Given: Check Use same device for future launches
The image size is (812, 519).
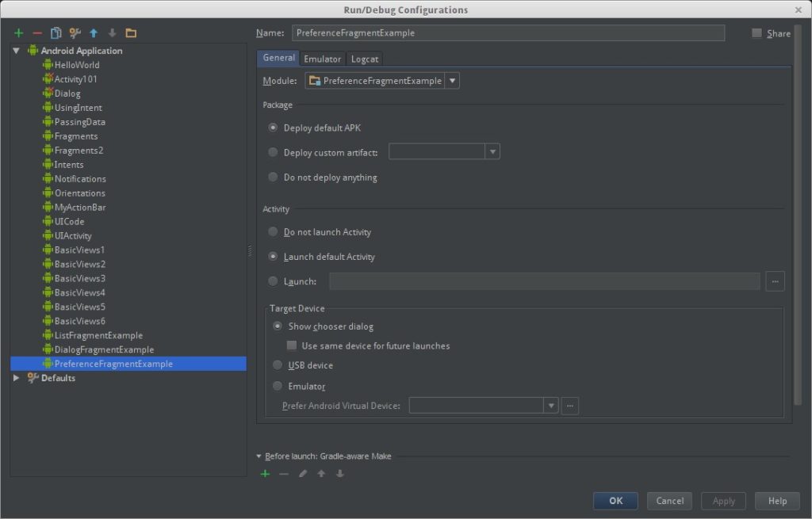Looking at the screenshot, I should click(x=292, y=345).
